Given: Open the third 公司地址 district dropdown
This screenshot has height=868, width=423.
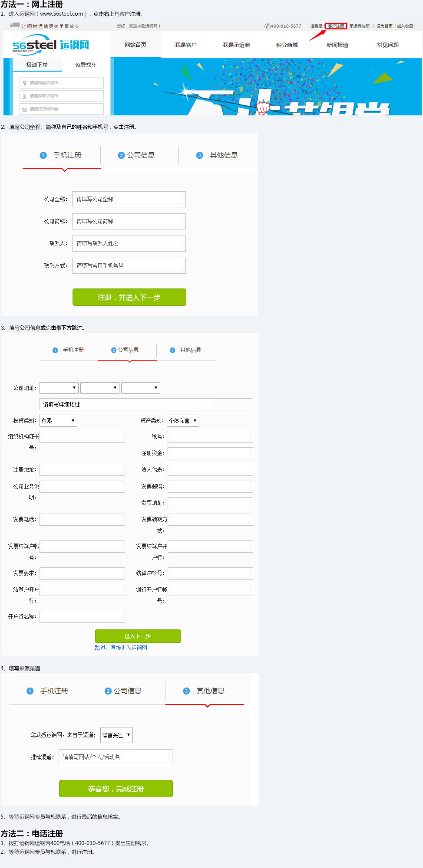Looking at the screenshot, I should [x=141, y=388].
